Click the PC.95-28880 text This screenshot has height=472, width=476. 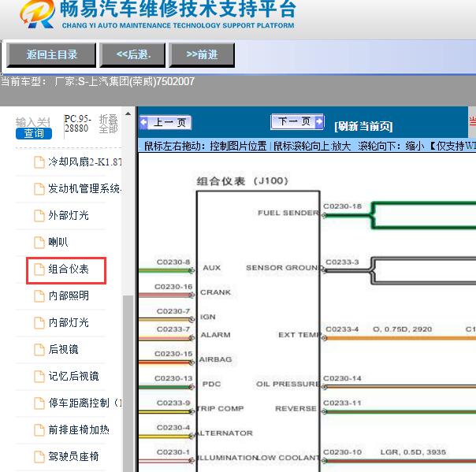77,123
